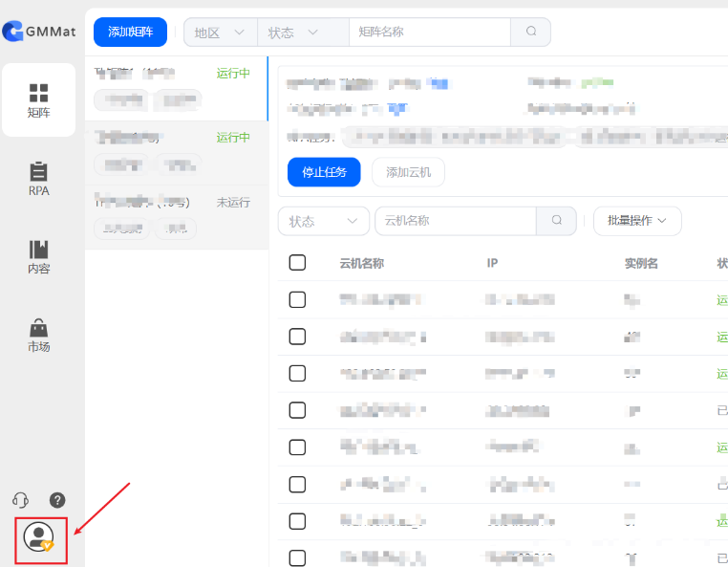Open the 矩阵 sidebar section
Viewport: 728px width, 567px height.
tap(38, 100)
